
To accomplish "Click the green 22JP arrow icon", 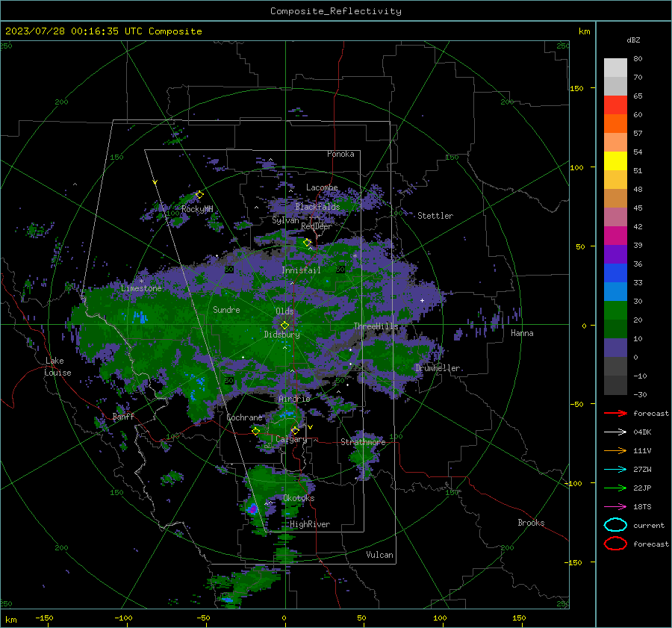I will tap(615, 488).
